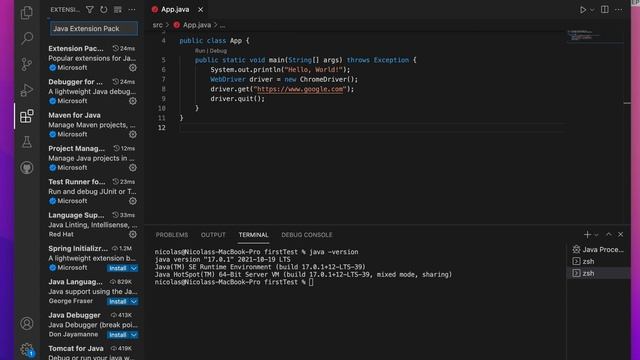Open the Search view in activity bar

[27, 38]
